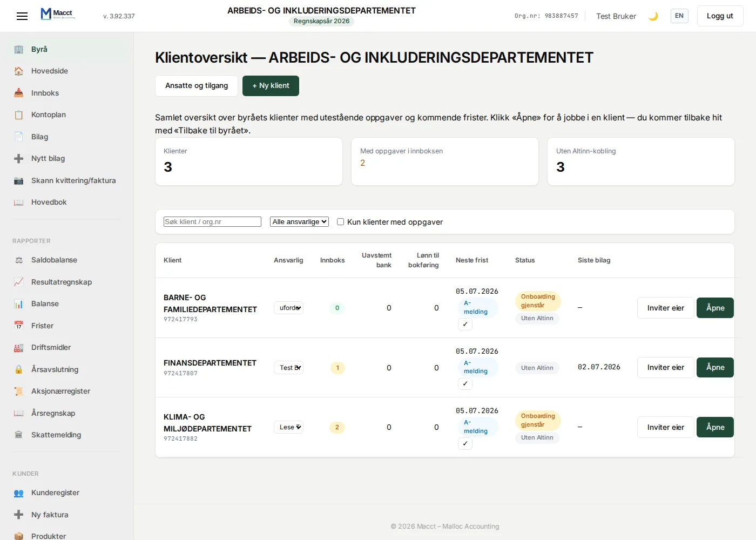Screen dimensions: 756x540
Task: Click the Neste frist column header
Action: [x=472, y=260]
